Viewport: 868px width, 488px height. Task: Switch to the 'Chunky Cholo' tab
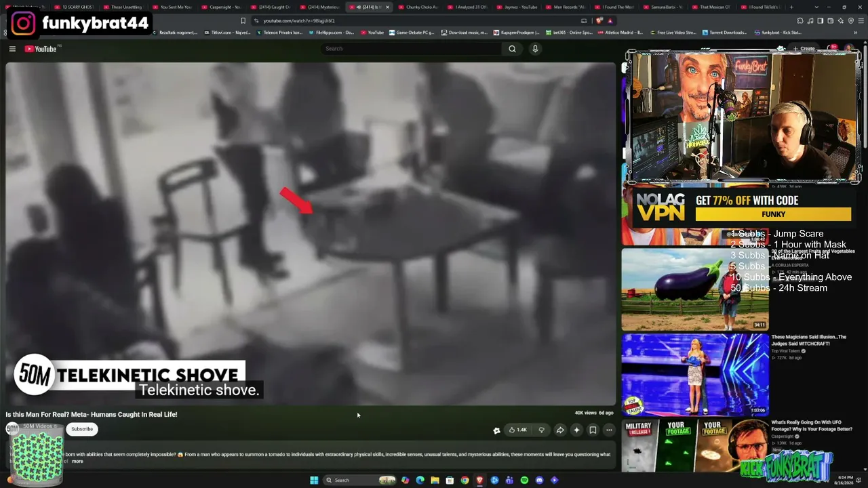click(x=418, y=7)
